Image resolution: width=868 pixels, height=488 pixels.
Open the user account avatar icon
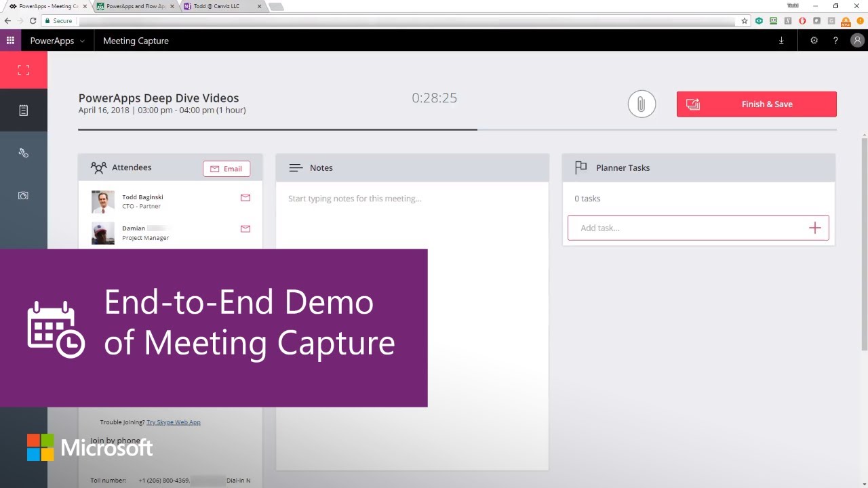[x=856, y=41]
